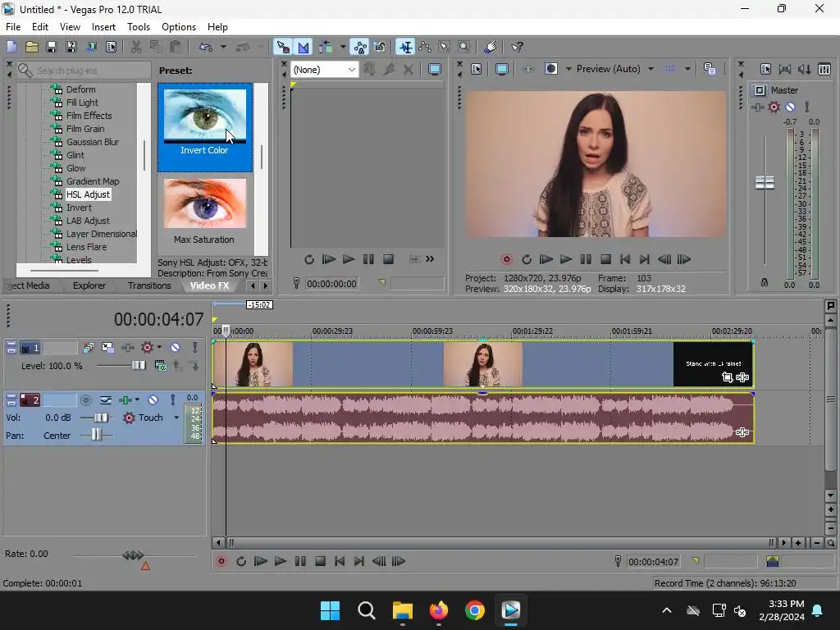Click the timeline transport Play button
The image size is (840, 630).
pos(281,561)
